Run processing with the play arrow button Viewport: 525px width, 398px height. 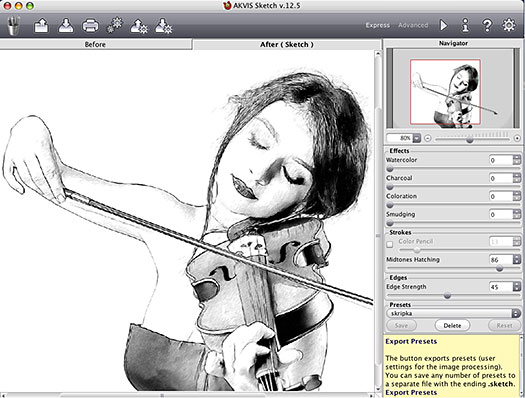coord(443,25)
